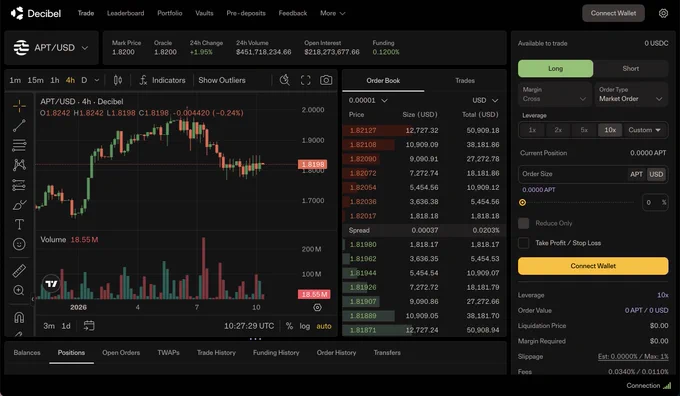Select the Text annotation tool

click(x=19, y=224)
